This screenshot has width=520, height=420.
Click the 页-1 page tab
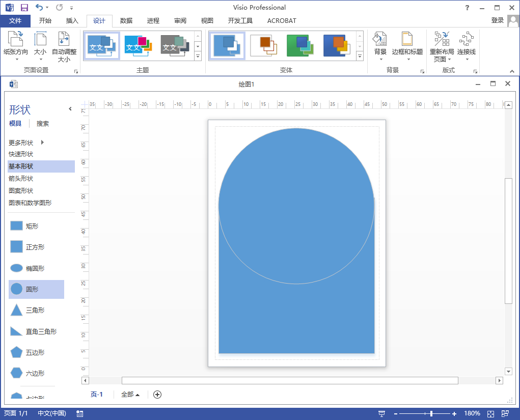click(x=96, y=395)
